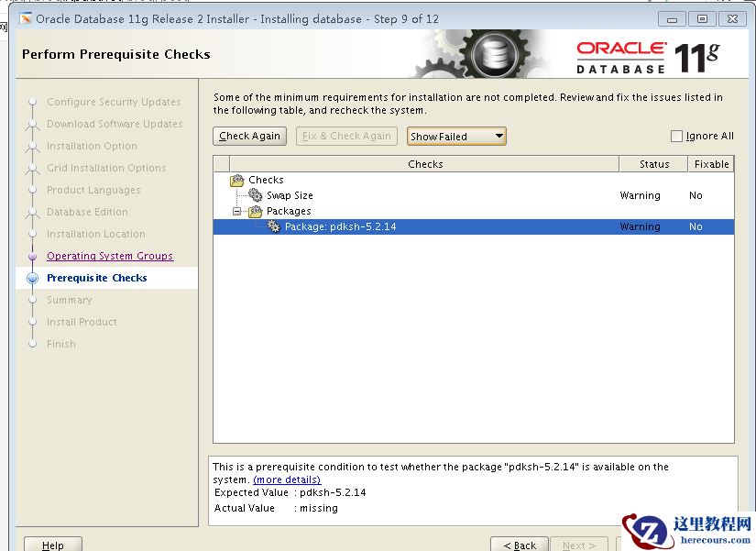Select the Summary step in sidebar
Viewport: 756px width, 551px height.
(70, 300)
